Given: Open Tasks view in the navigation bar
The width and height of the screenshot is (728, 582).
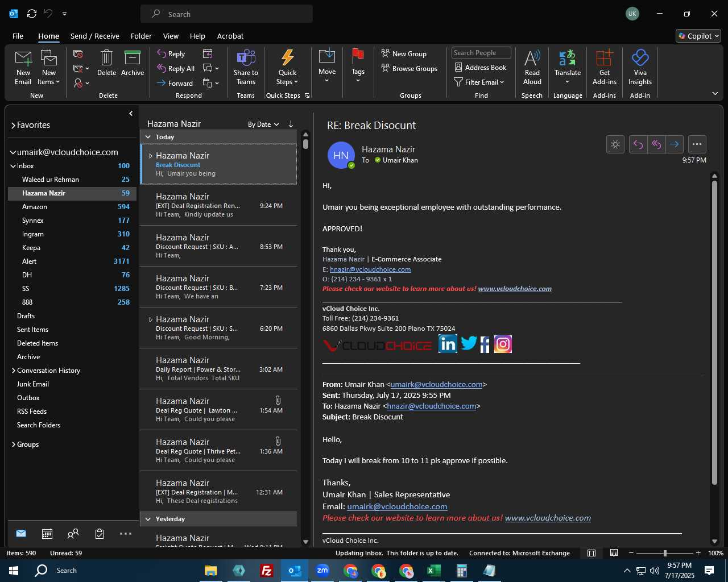Looking at the screenshot, I should [x=100, y=534].
